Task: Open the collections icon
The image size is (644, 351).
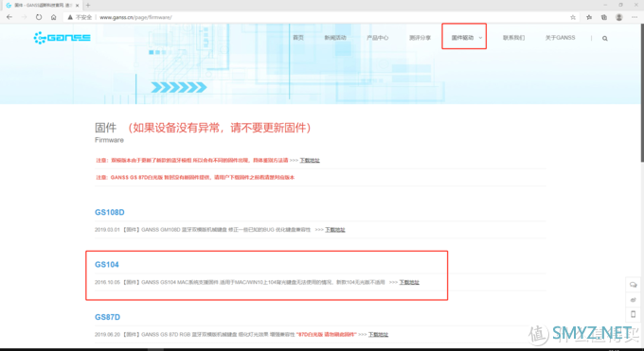Action: point(604,17)
